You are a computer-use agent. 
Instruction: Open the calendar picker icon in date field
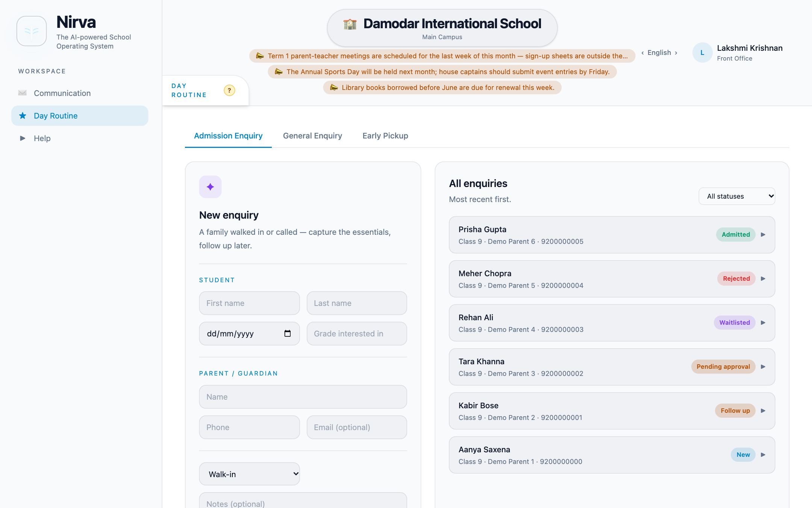click(288, 333)
